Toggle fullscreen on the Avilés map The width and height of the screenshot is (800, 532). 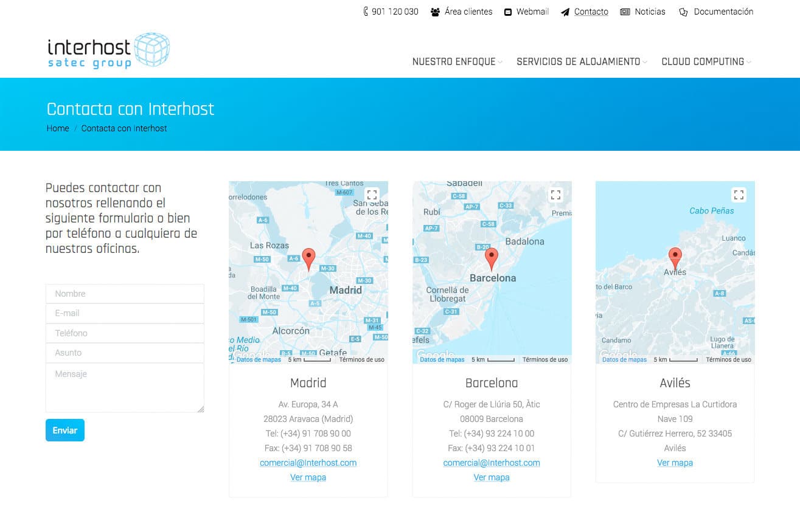pos(739,195)
